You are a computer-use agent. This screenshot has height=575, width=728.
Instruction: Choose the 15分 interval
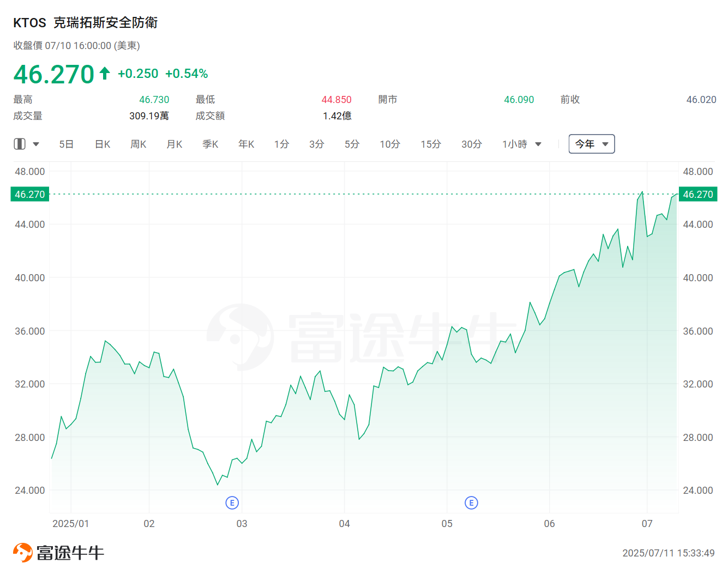coord(430,144)
